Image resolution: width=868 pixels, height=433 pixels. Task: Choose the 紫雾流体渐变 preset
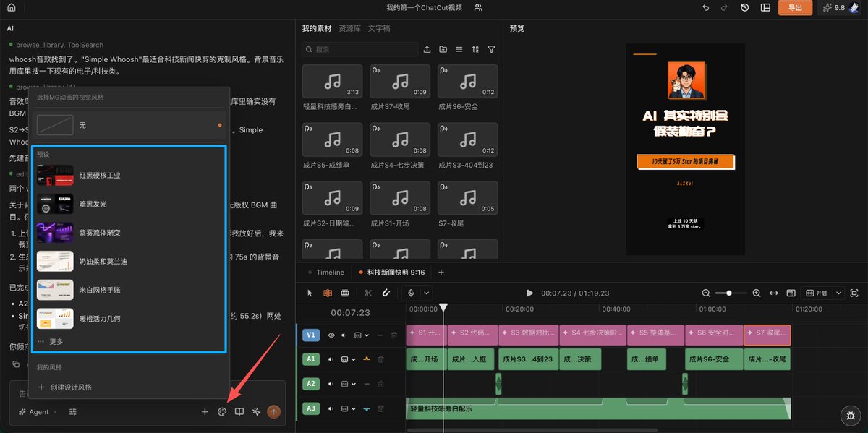coord(129,233)
